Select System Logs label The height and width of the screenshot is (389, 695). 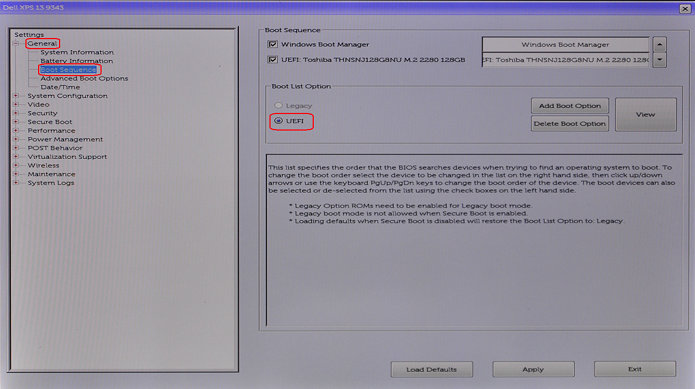click(x=51, y=183)
